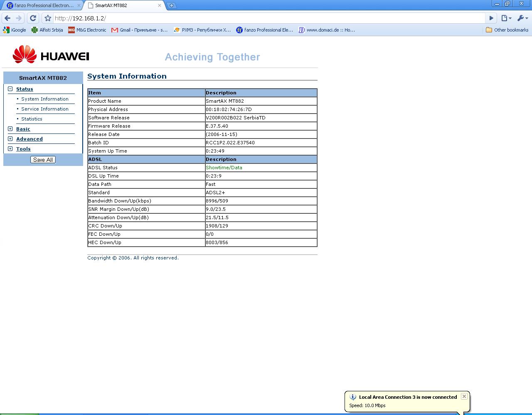Open the Gmail bookmark
532x415 pixels.
click(139, 30)
